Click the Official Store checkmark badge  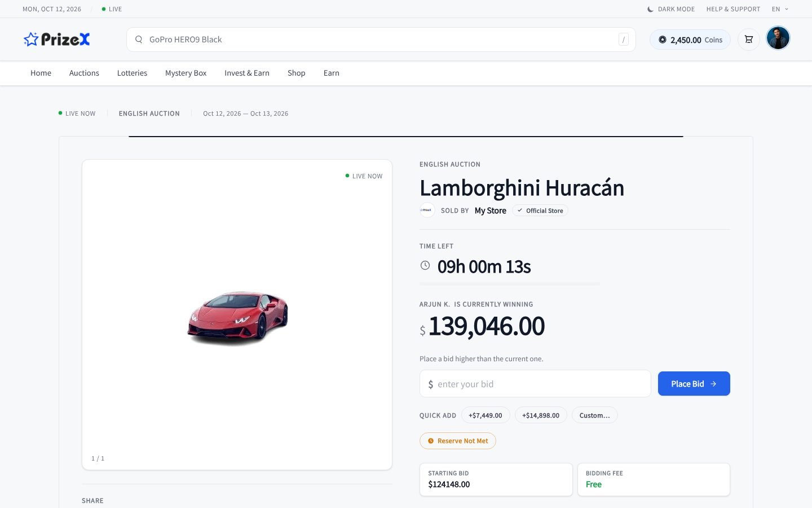click(540, 211)
